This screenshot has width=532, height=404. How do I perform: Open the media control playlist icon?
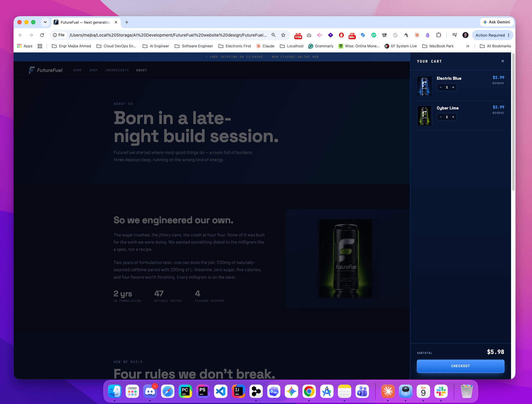[x=455, y=35]
